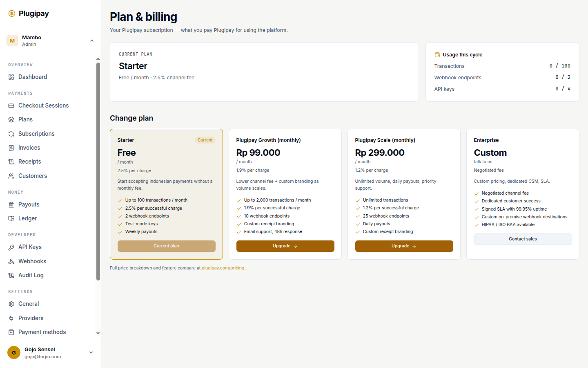The image size is (588, 368).
Task: Click the Webhooks icon in sidebar
Action: [11, 261]
